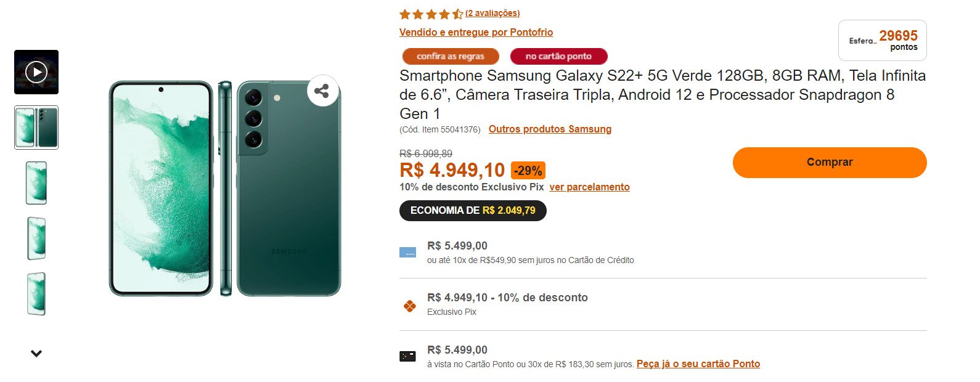
Task: Click ver parcelamento link
Action: pyautogui.click(x=590, y=187)
